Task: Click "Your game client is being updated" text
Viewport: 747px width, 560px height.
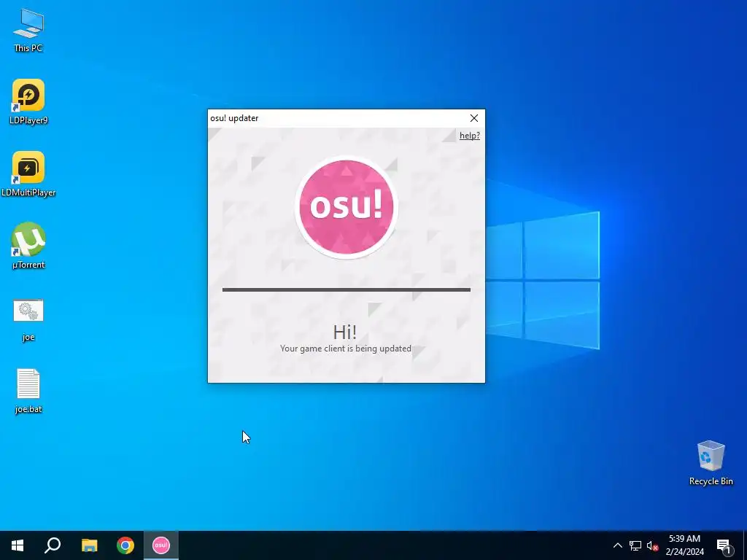Action: (345, 349)
